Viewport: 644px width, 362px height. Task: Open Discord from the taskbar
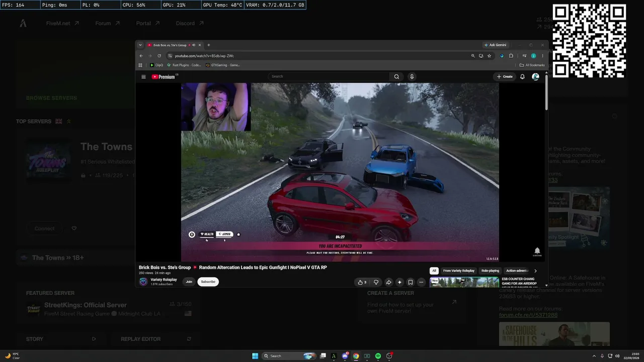[x=345, y=356]
